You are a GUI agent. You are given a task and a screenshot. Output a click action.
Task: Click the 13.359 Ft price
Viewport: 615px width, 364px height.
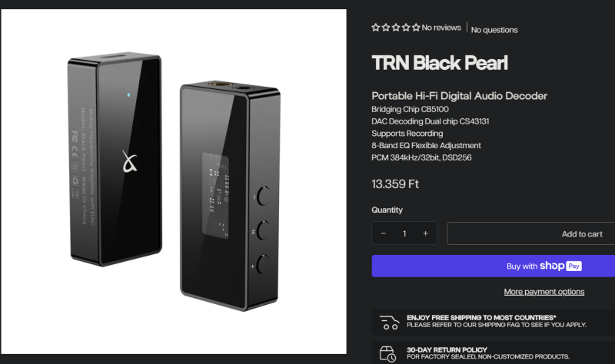pyautogui.click(x=395, y=184)
